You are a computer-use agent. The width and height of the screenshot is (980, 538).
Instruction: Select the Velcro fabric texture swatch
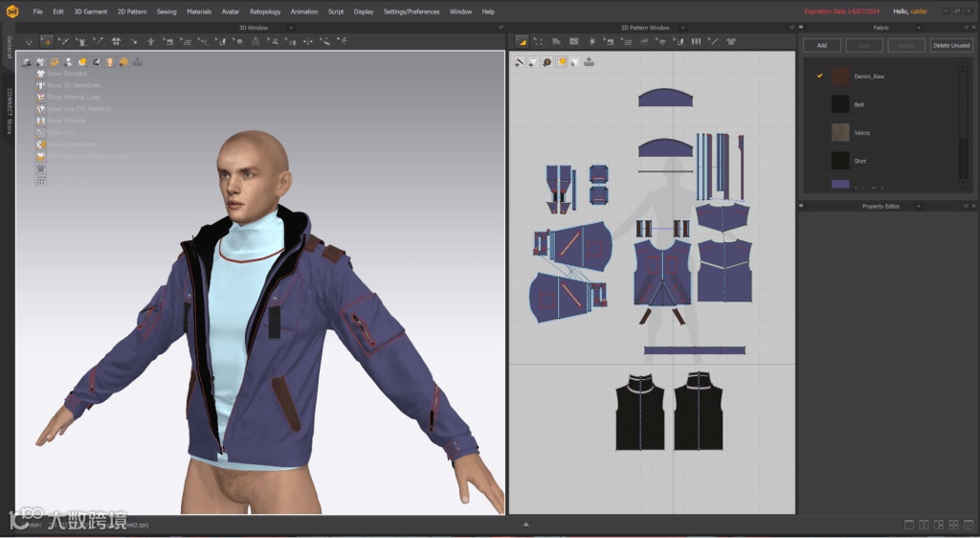pyautogui.click(x=840, y=132)
